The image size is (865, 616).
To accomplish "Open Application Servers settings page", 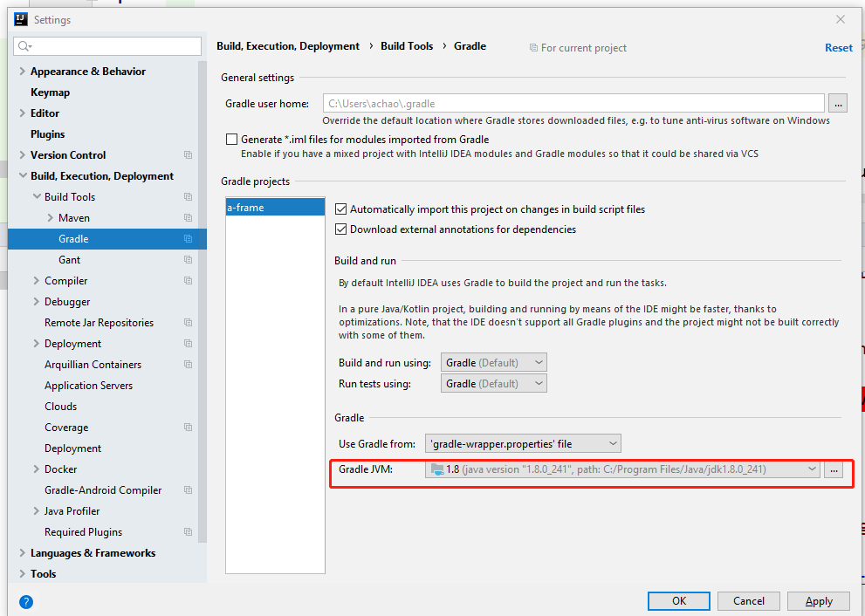I will (89, 386).
